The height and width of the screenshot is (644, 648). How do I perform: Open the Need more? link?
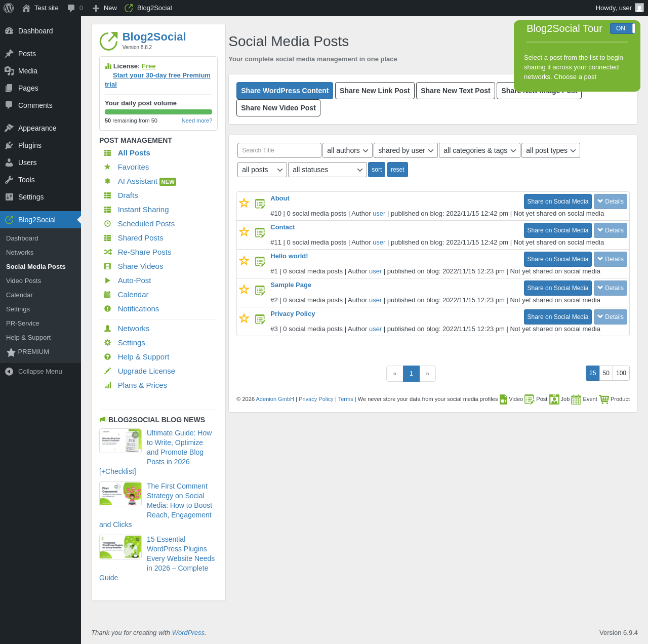(197, 120)
